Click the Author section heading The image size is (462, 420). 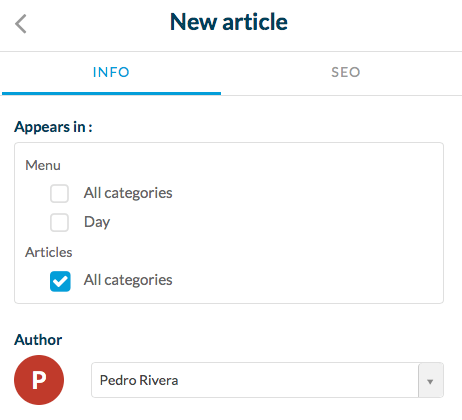[x=38, y=340]
